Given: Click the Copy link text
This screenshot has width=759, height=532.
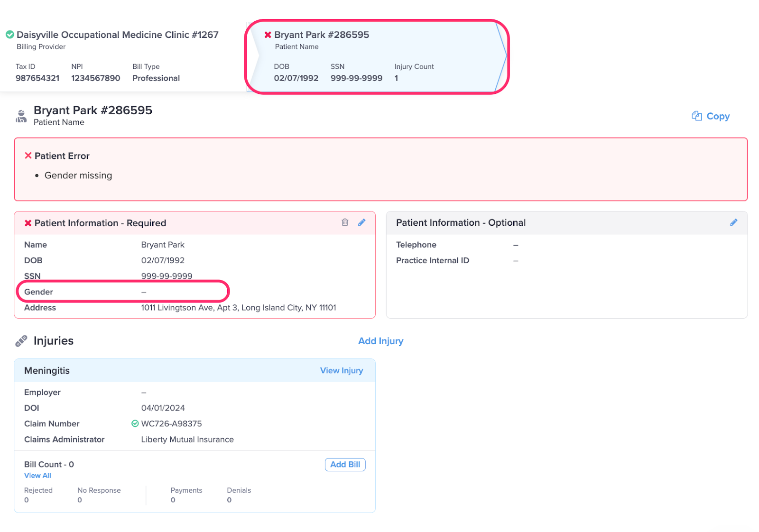Looking at the screenshot, I should (x=718, y=116).
